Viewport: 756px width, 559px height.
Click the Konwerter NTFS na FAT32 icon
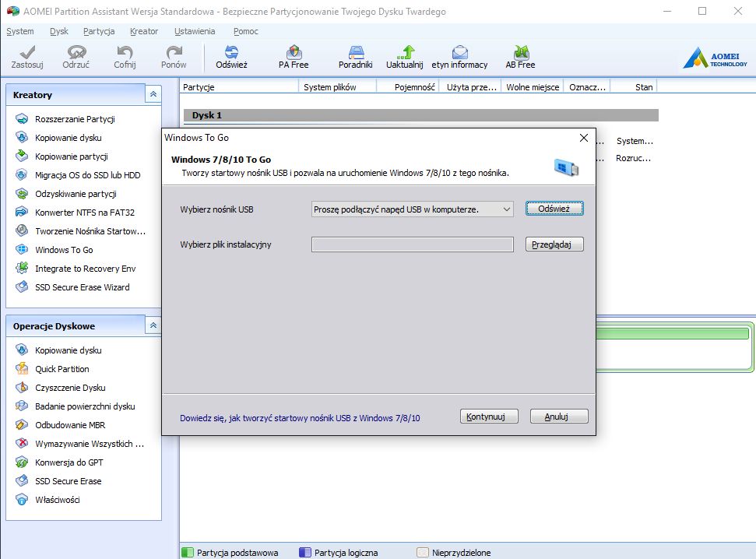22,213
